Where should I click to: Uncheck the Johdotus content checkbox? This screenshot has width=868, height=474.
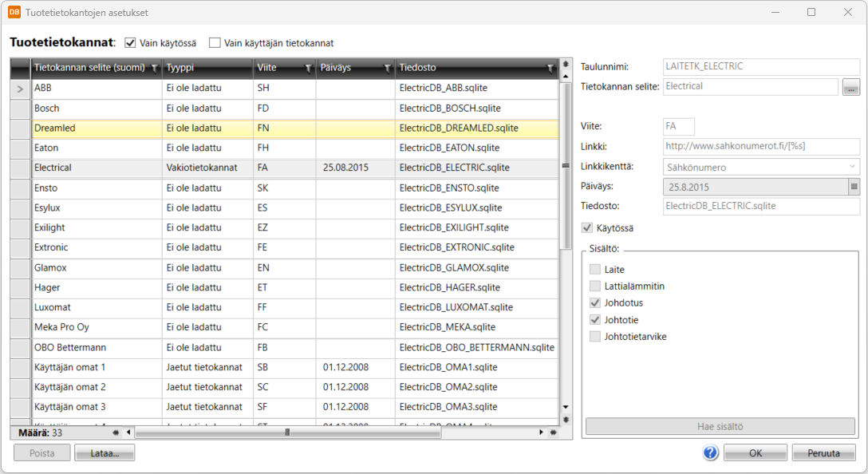click(x=594, y=303)
